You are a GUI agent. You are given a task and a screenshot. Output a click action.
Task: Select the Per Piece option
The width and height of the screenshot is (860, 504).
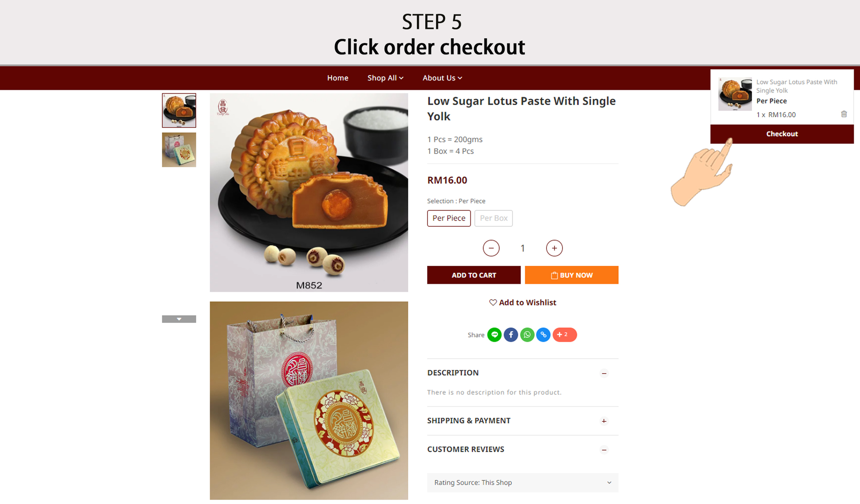pyautogui.click(x=449, y=218)
